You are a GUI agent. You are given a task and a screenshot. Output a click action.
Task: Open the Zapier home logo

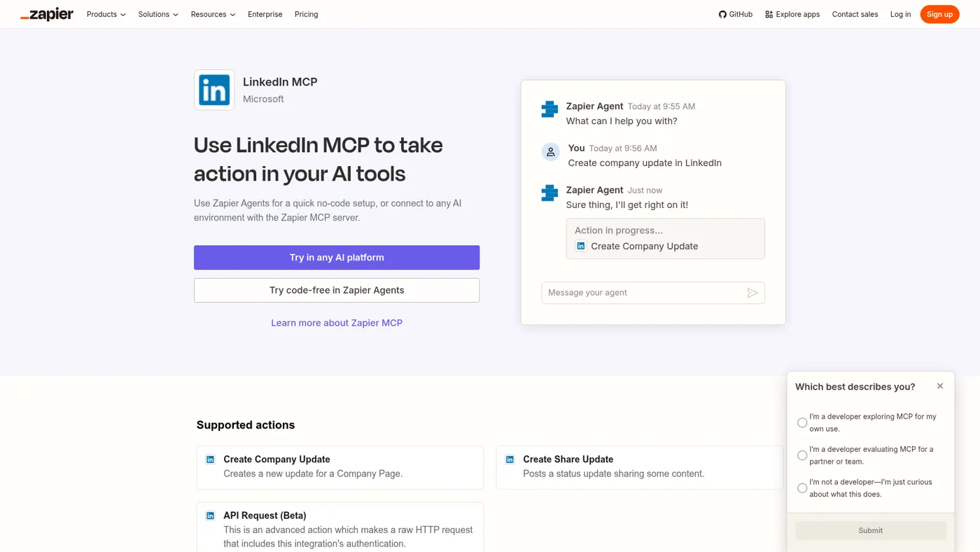pos(47,14)
